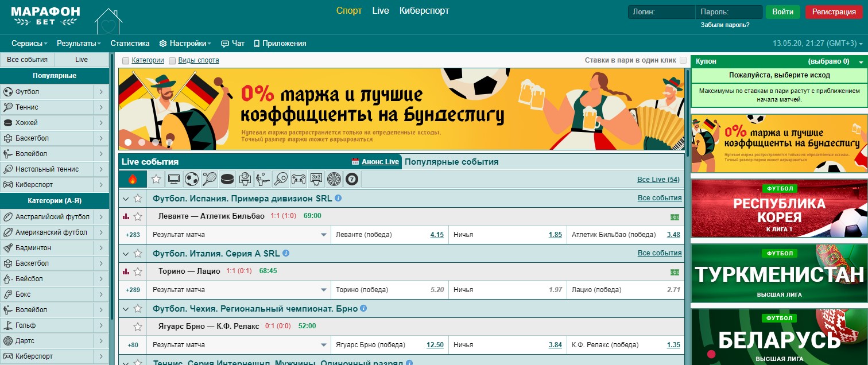This screenshot has height=365, width=868.
Task: Select the basketball filter icon above live events
Action: point(245,178)
